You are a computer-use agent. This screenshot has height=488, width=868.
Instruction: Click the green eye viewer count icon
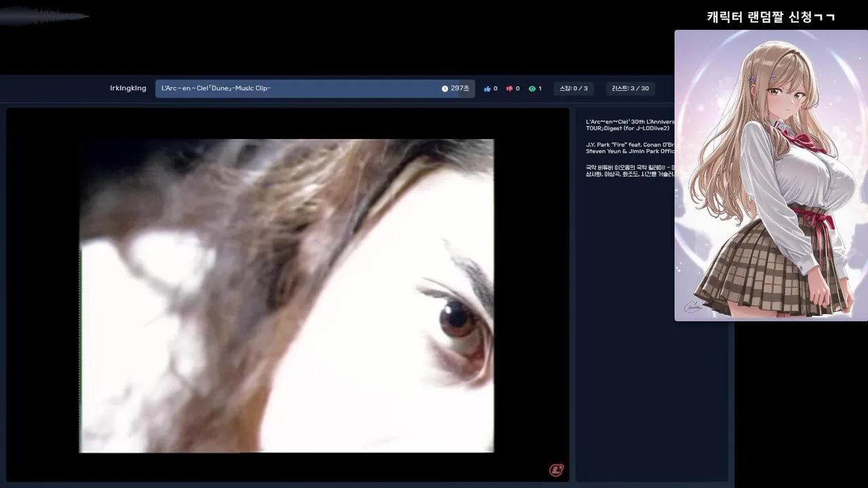click(532, 89)
